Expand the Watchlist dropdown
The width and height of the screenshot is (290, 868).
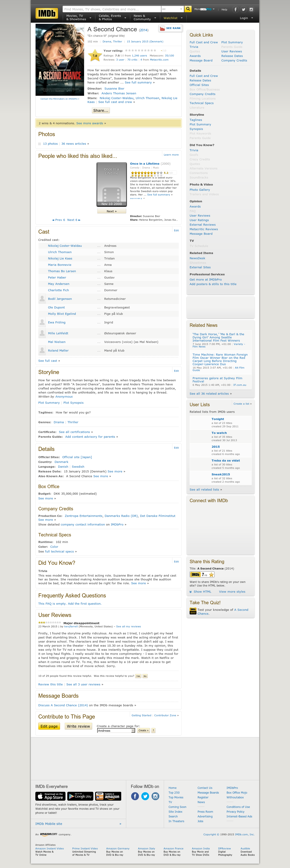[173, 18]
